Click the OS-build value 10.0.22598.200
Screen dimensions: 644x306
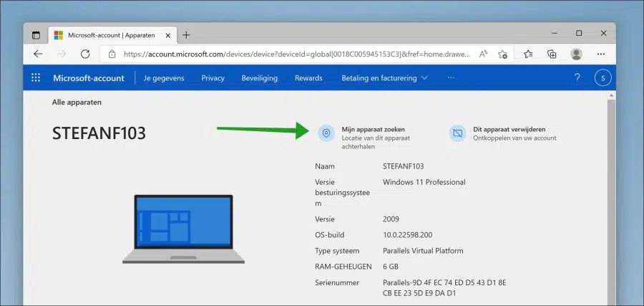[x=407, y=235]
